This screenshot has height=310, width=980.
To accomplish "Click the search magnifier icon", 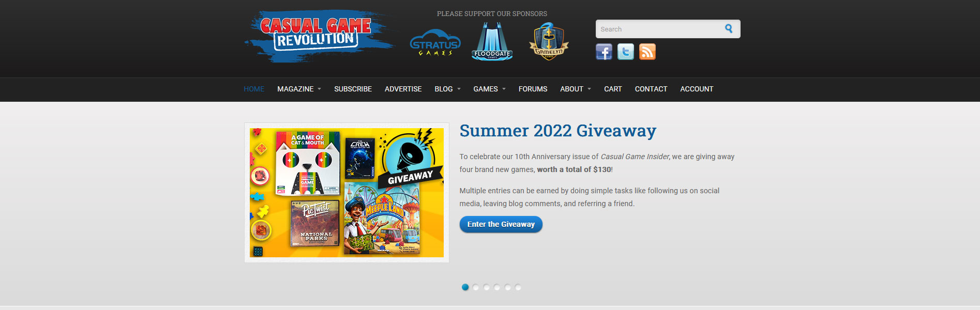I will pyautogui.click(x=729, y=29).
